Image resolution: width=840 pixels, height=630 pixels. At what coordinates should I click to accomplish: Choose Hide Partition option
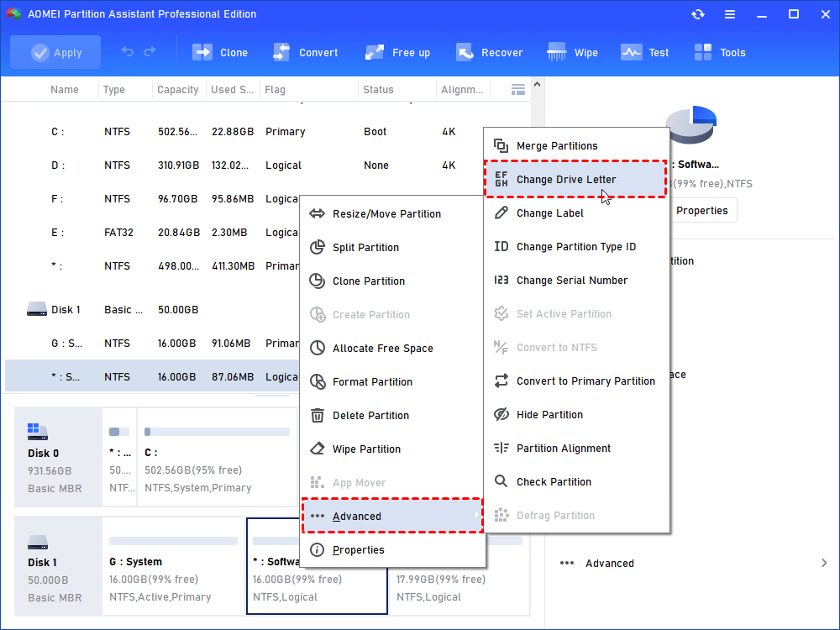coord(576,415)
